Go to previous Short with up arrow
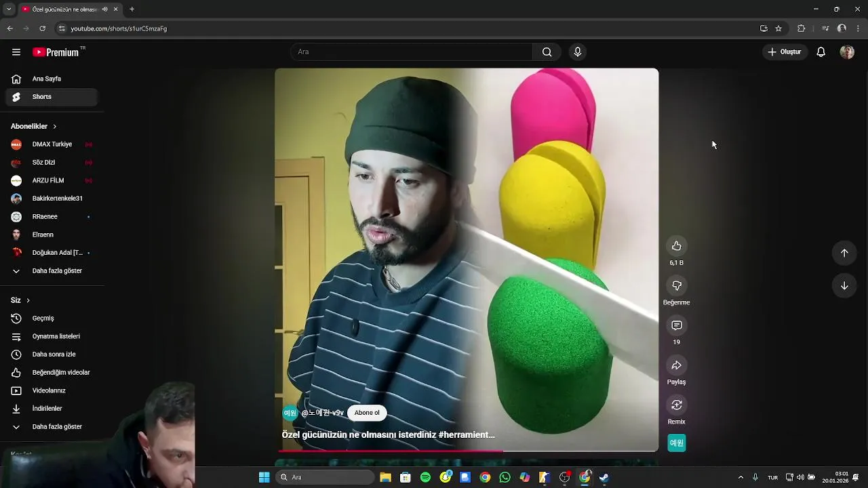Screen dimensions: 868x488 click(844, 253)
